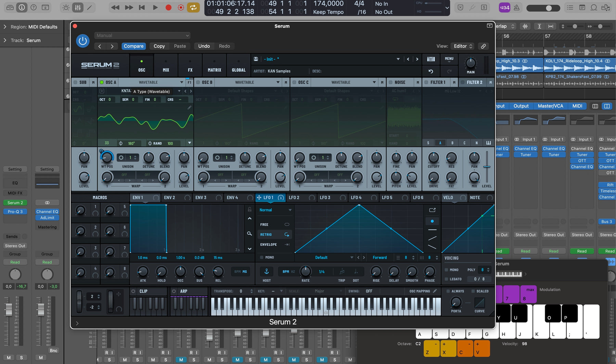Click the Bnc bounce button
The width and height of the screenshot is (616, 364).
(53, 351)
